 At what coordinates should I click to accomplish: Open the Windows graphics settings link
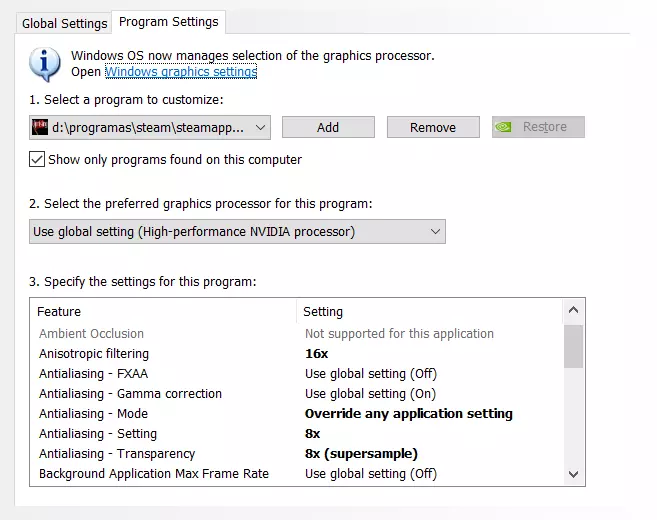tap(181, 72)
